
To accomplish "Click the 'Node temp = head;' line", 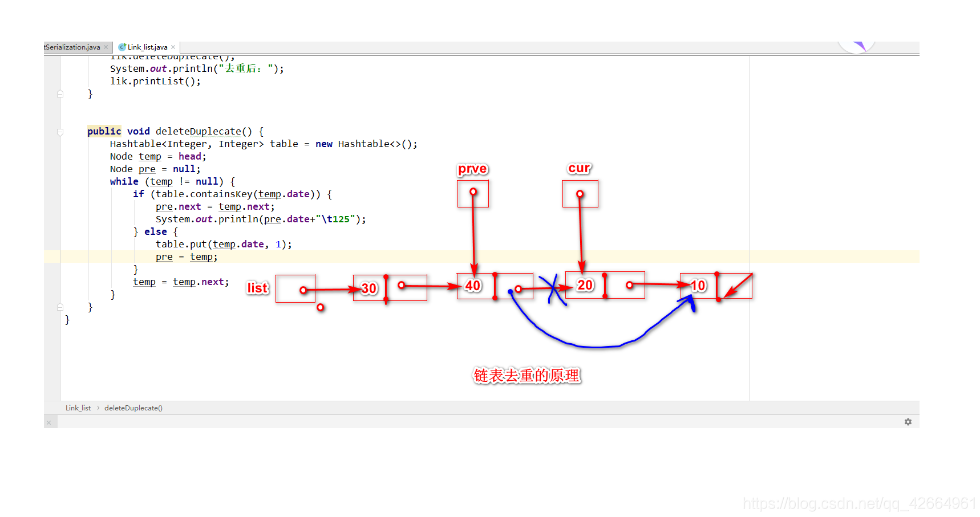I will click(x=158, y=157).
